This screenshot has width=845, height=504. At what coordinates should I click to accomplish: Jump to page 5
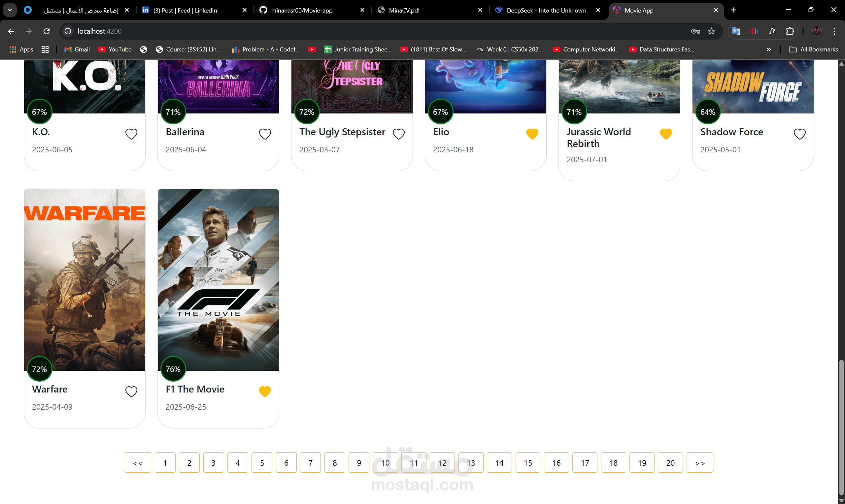point(262,462)
